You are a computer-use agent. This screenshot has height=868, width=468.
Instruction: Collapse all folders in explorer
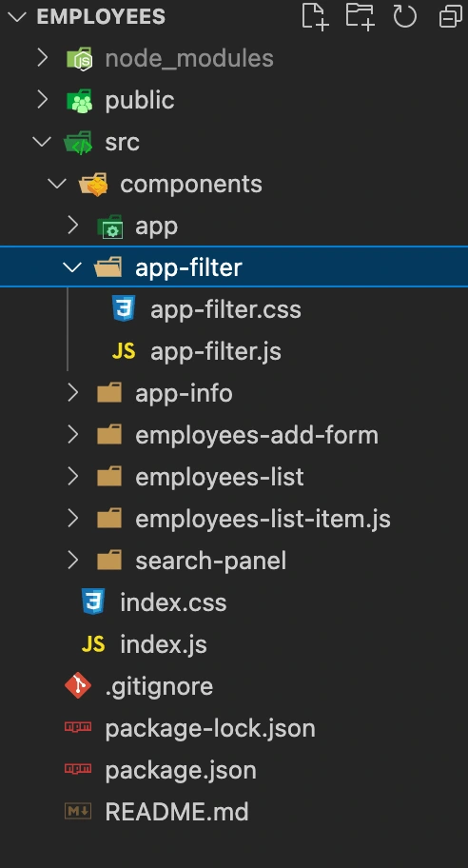coord(450,16)
